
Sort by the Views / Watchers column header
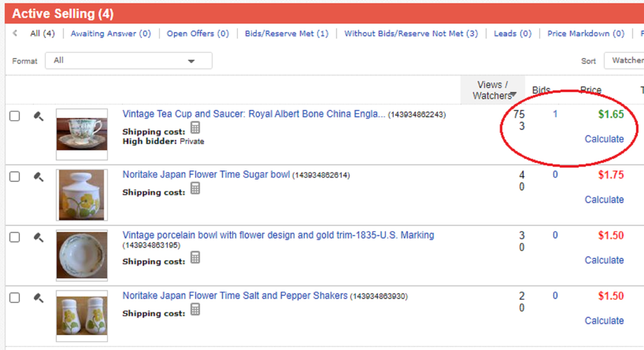[x=493, y=90]
